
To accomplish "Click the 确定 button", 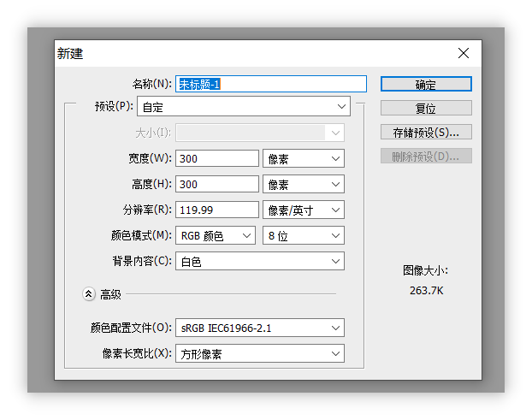I will pos(426,84).
